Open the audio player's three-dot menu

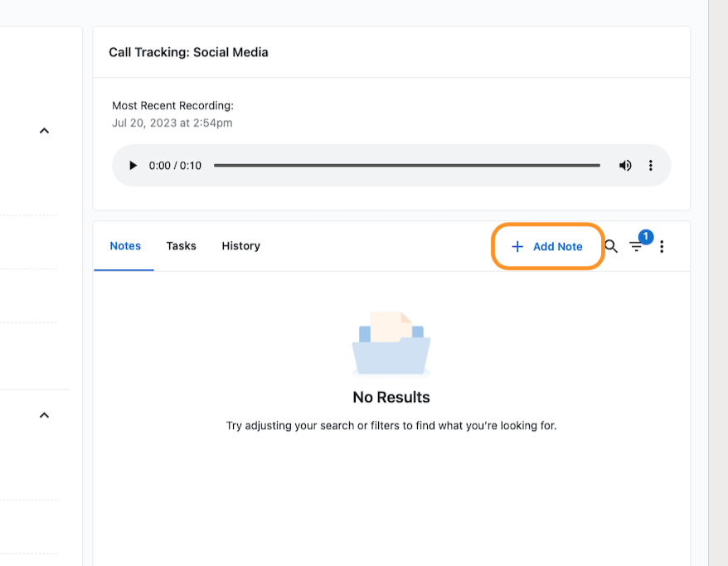(651, 166)
